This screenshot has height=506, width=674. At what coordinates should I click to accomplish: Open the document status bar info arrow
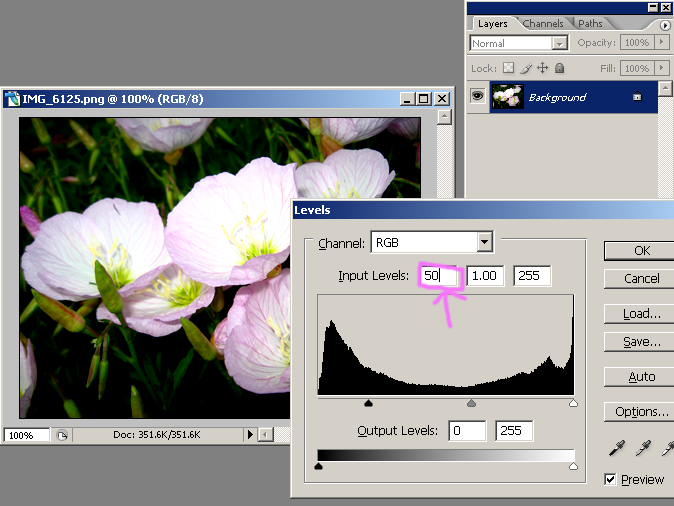[250, 435]
